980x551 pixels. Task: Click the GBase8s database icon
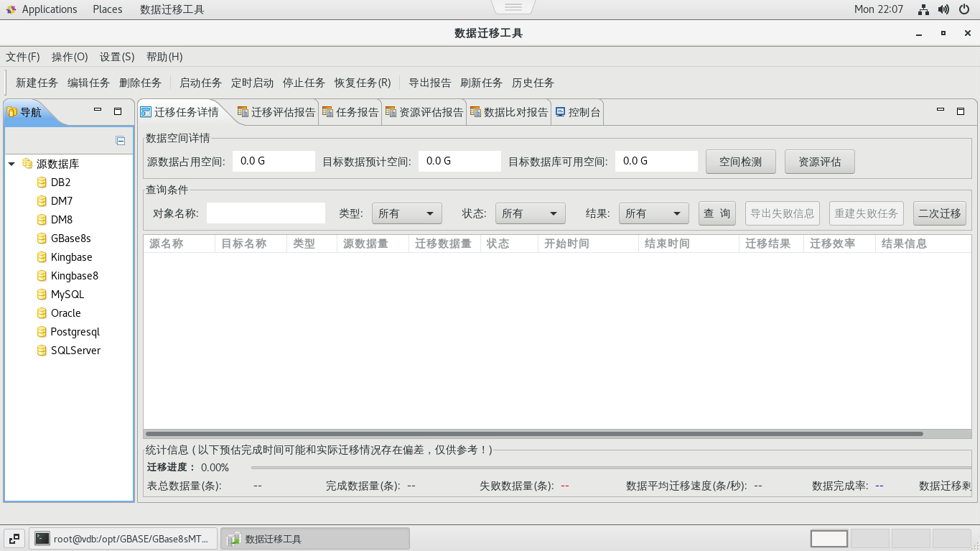tap(42, 239)
